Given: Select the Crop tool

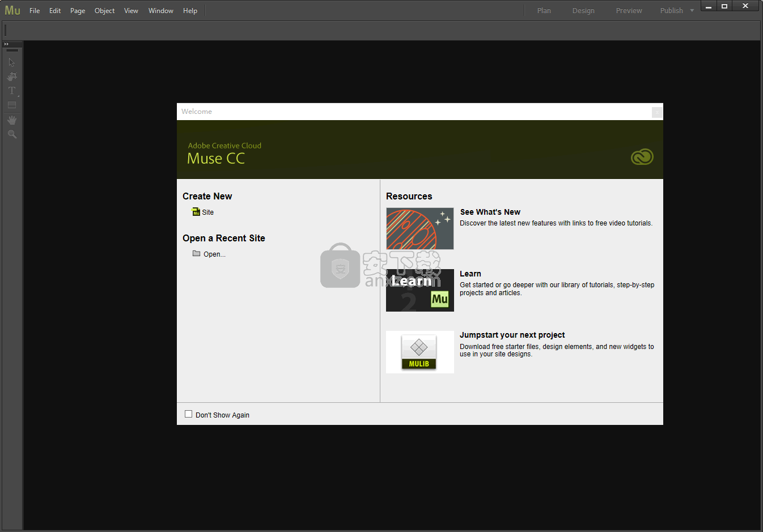Looking at the screenshot, I should pyautogui.click(x=12, y=76).
